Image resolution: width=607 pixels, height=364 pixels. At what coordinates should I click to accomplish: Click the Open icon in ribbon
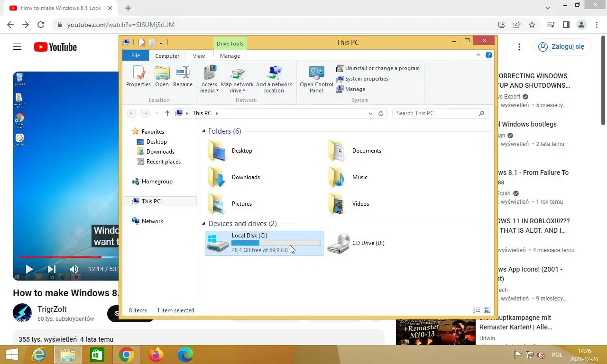(x=162, y=76)
